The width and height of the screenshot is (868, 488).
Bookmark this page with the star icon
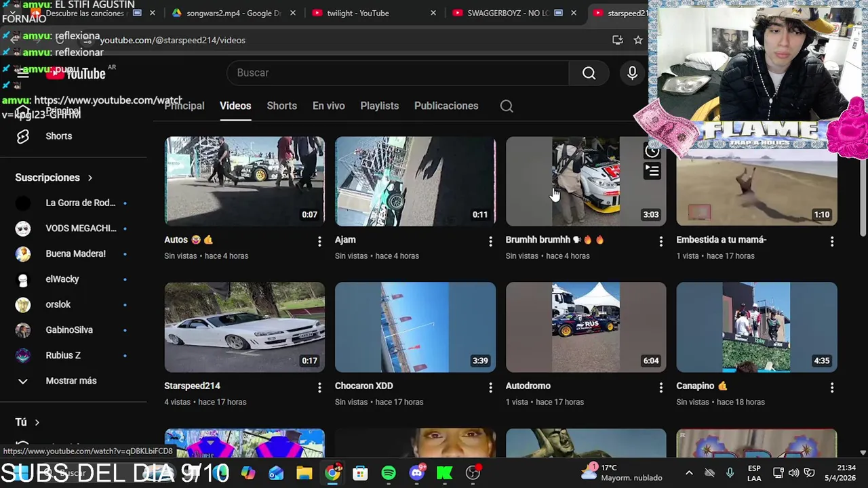pos(638,40)
